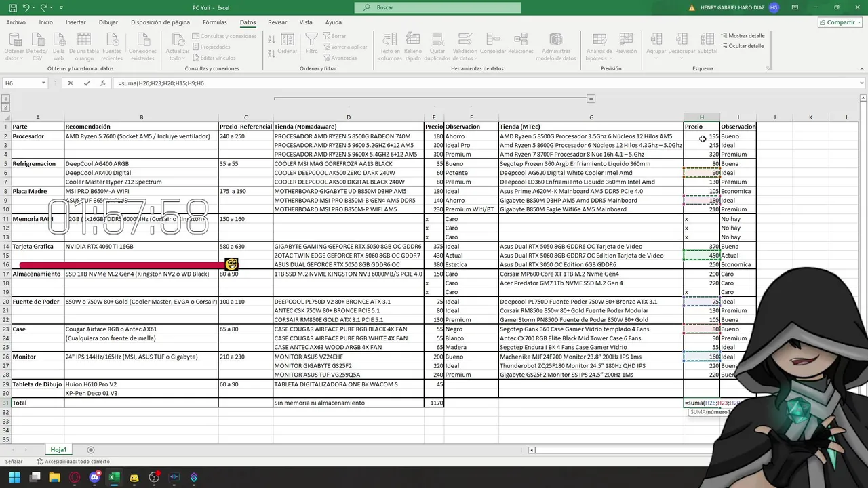
Task: Show outline level 1 columns
Action: (x=6, y=99)
